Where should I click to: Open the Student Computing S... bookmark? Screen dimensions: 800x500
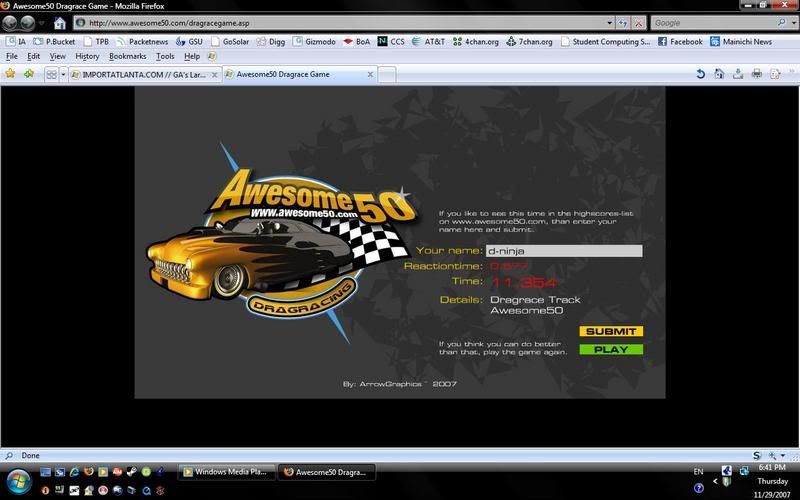[x=606, y=41]
